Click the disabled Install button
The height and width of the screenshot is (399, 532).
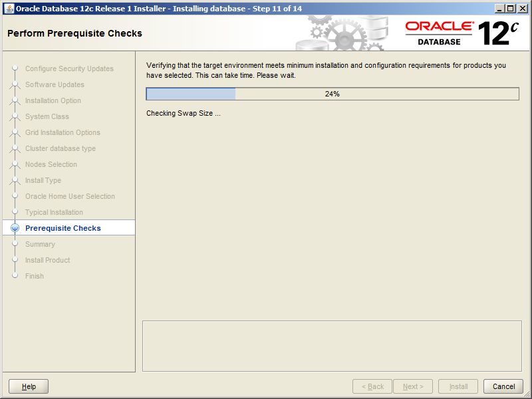pyautogui.click(x=458, y=386)
